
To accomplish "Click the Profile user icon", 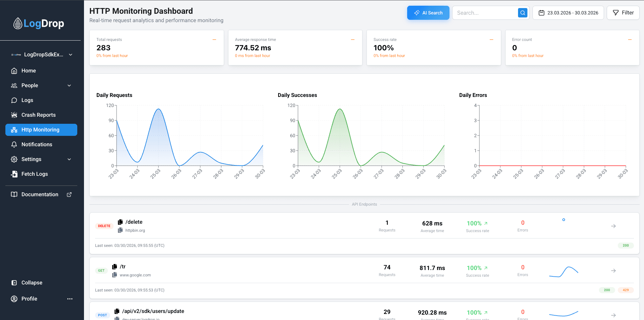I will click(x=14, y=299).
